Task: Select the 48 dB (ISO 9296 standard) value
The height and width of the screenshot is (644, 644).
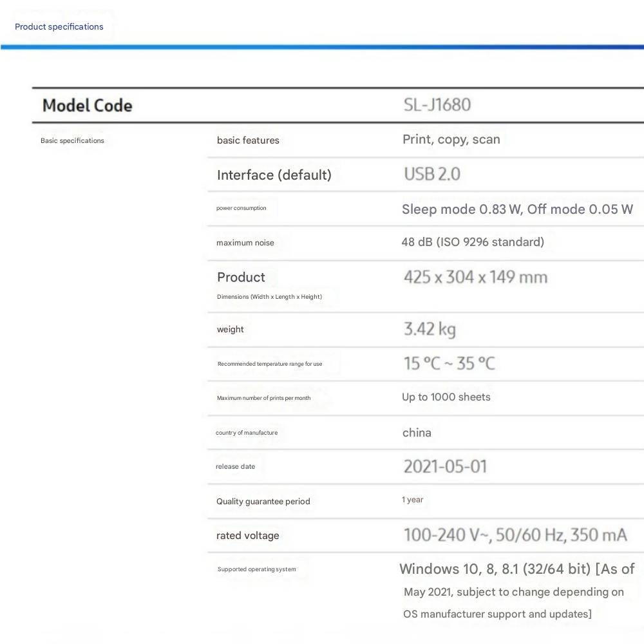Action: 473,242
